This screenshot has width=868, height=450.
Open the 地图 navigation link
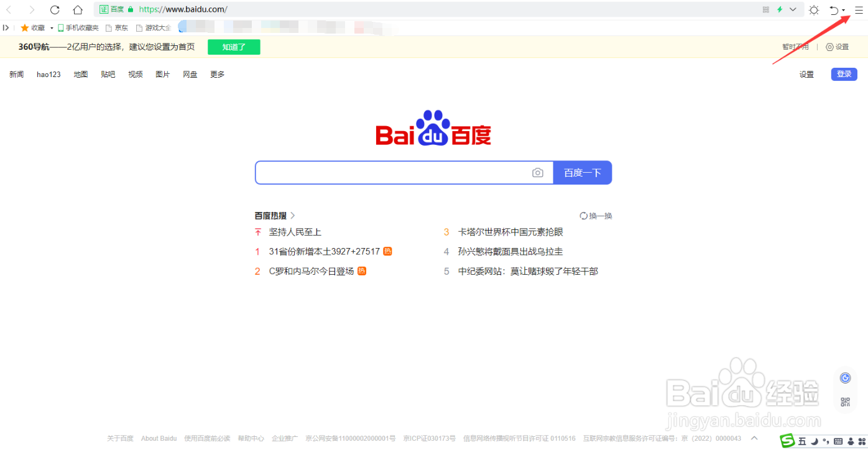pyautogui.click(x=81, y=75)
